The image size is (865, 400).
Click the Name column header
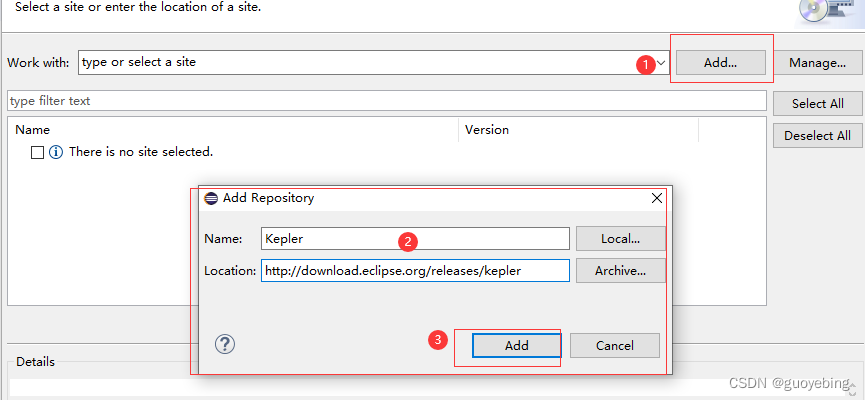[233, 130]
